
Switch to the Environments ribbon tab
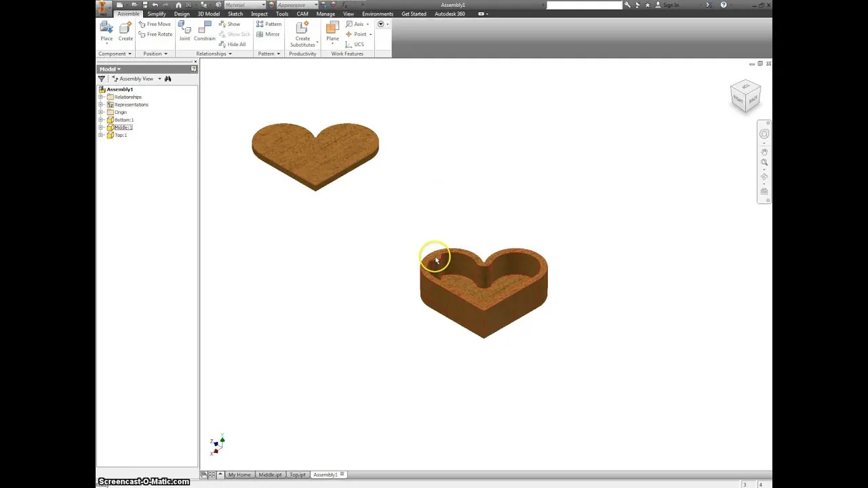click(x=378, y=14)
